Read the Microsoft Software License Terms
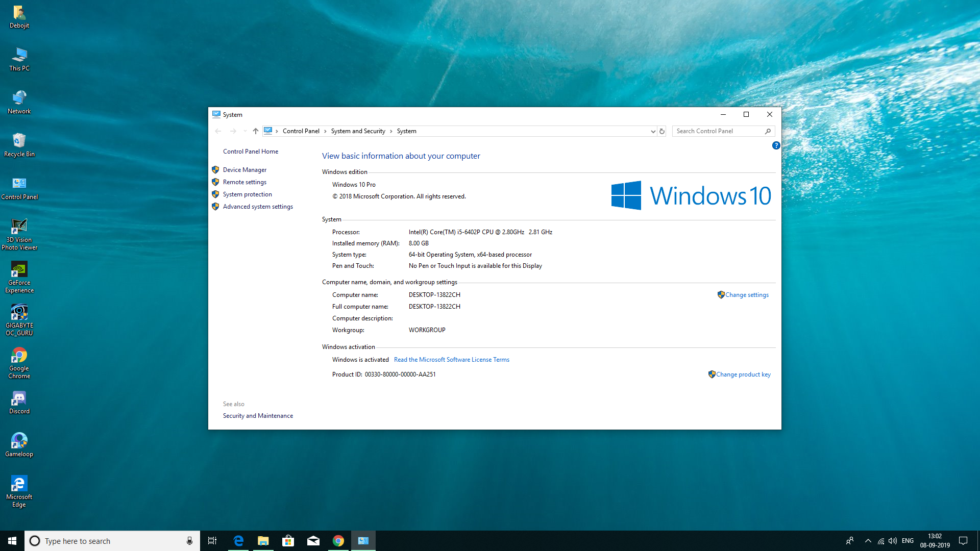 [x=451, y=360]
